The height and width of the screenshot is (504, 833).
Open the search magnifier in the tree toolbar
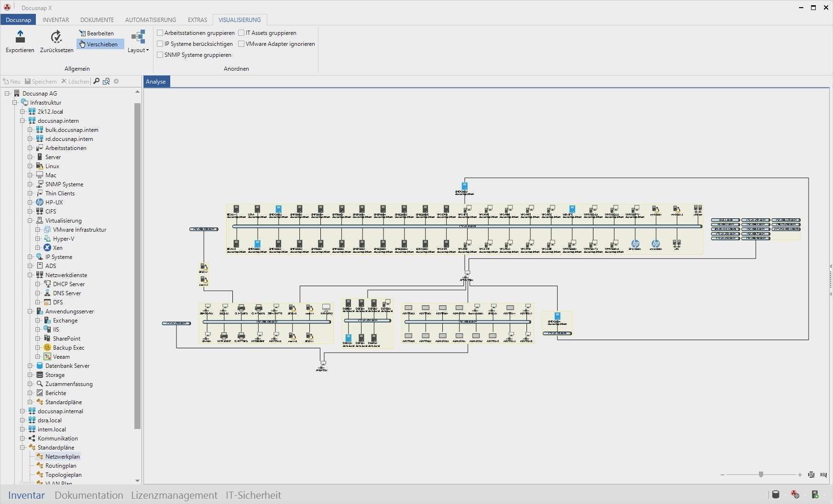pos(96,81)
